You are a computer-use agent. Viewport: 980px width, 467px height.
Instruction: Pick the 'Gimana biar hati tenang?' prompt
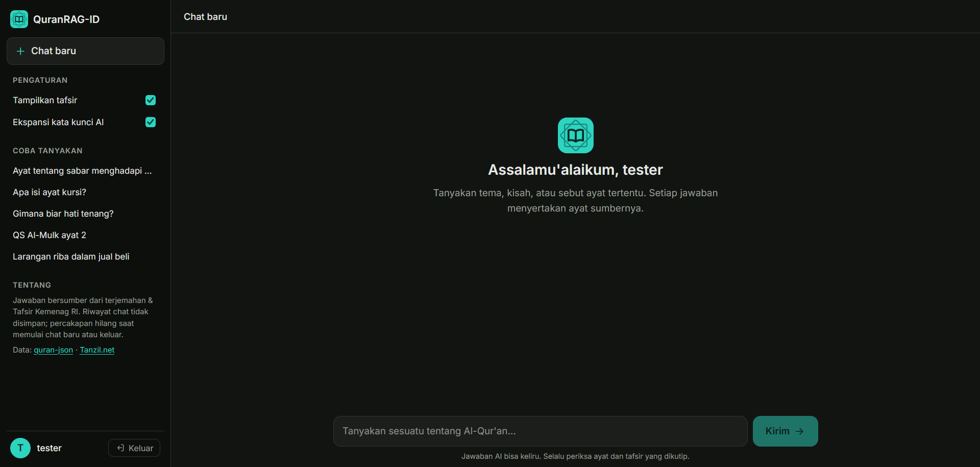click(x=63, y=214)
